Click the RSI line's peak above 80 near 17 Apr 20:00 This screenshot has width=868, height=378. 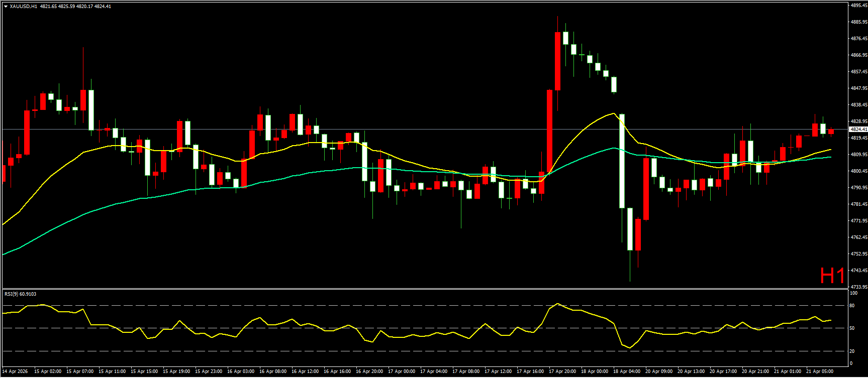[558, 304]
